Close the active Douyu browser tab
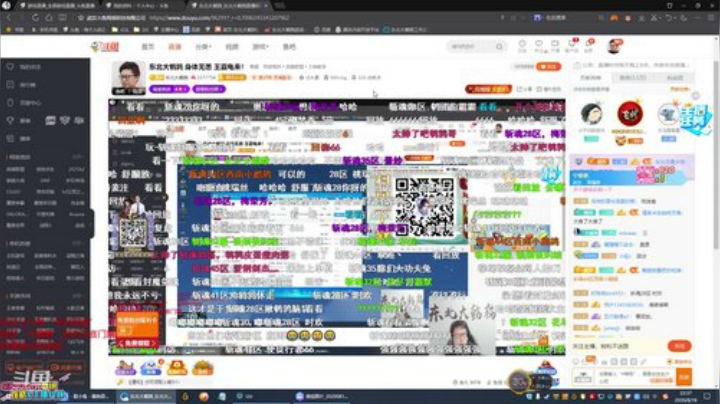Screen dimensions: 720x404 pos(265,6)
